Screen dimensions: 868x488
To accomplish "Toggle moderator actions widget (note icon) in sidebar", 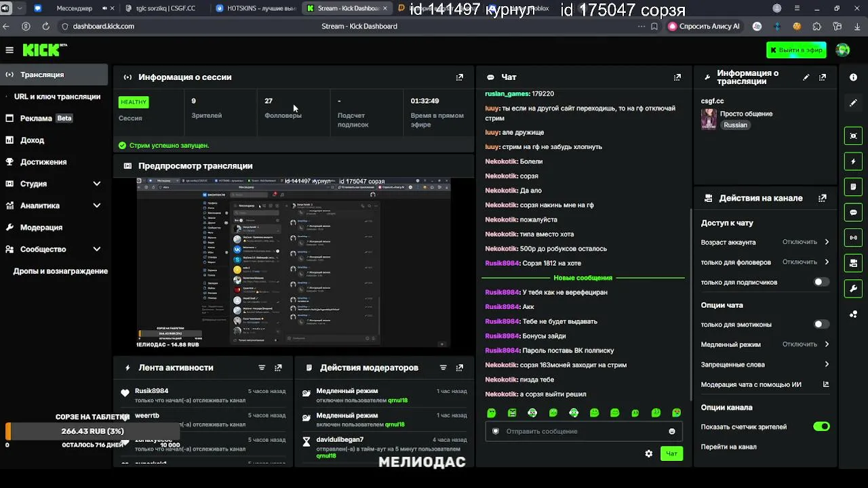I will point(853,186).
